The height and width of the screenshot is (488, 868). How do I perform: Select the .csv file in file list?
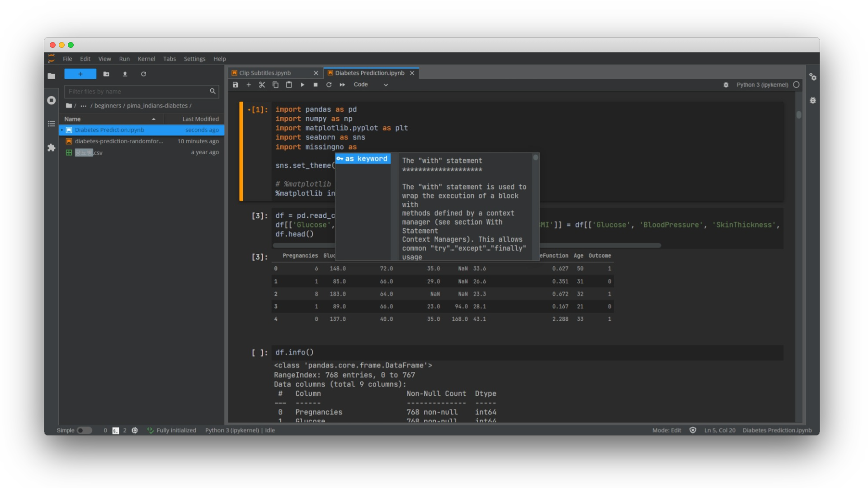coord(142,153)
